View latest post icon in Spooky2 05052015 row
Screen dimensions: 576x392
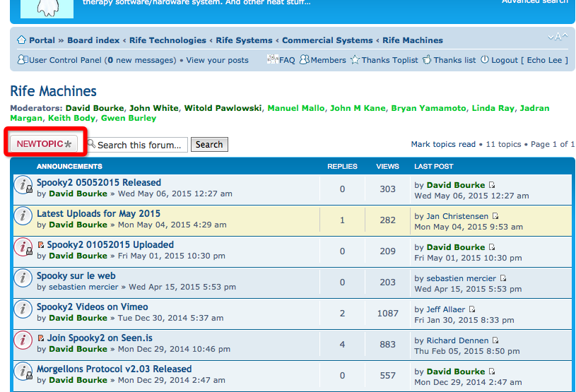point(492,185)
